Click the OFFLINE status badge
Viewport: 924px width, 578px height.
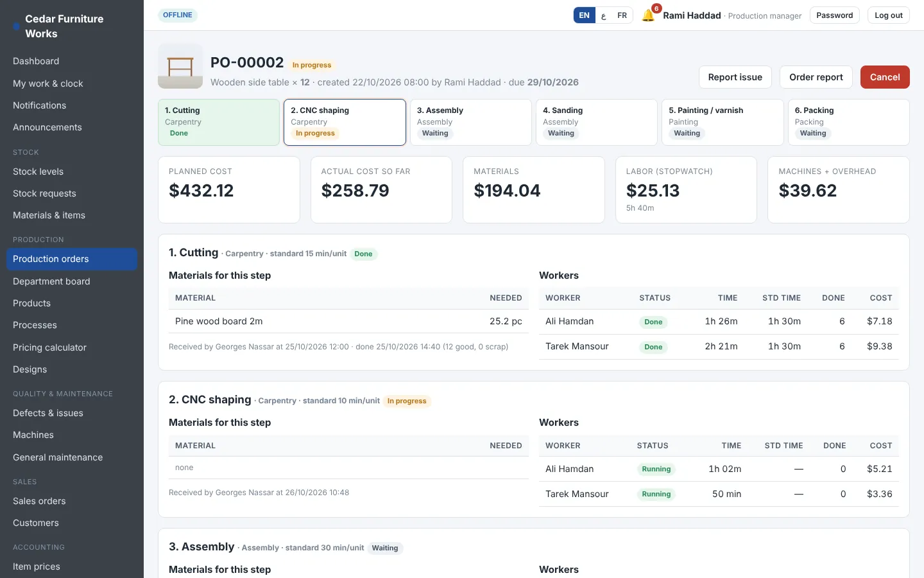click(x=178, y=15)
